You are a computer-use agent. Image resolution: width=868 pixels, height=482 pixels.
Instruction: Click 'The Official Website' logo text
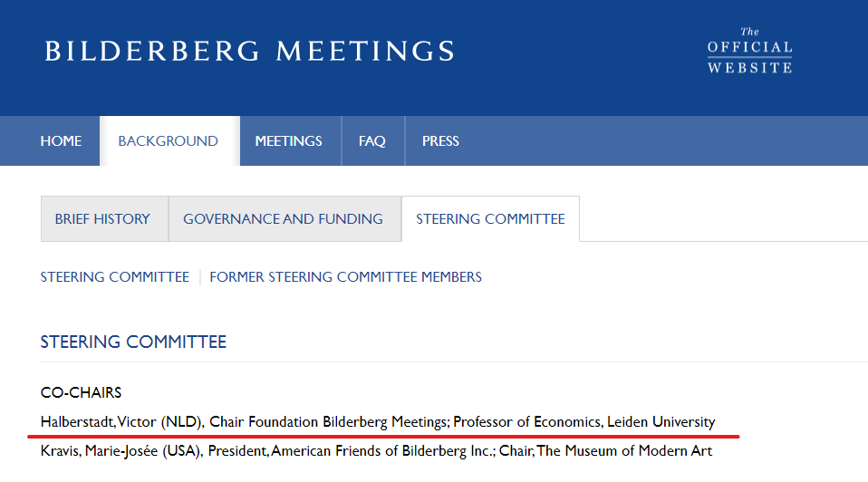(749, 51)
